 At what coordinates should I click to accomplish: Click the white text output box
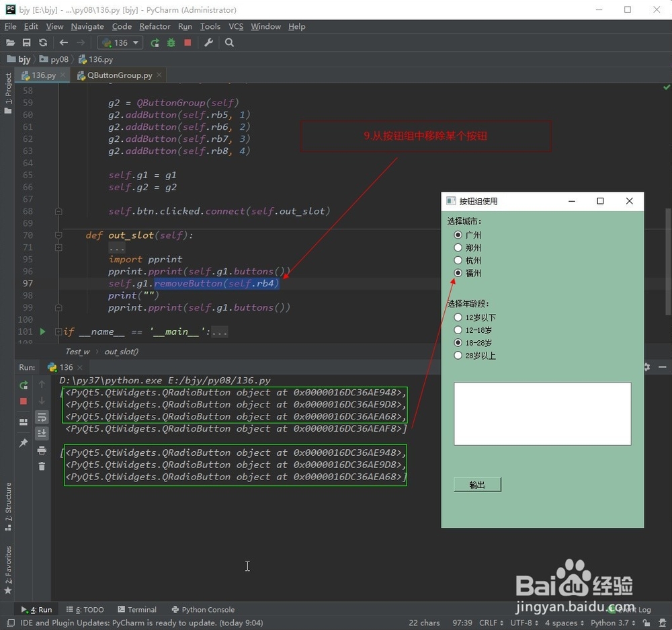(542, 414)
